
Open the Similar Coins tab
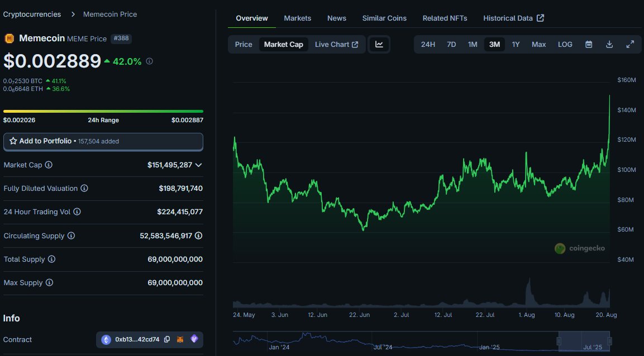(384, 18)
